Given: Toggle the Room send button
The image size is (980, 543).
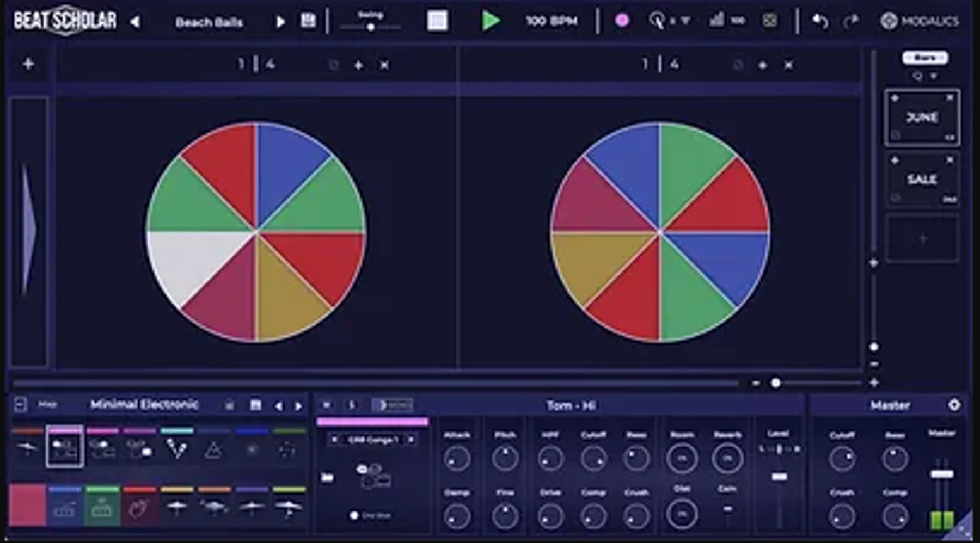Looking at the screenshot, I should pos(682,459).
